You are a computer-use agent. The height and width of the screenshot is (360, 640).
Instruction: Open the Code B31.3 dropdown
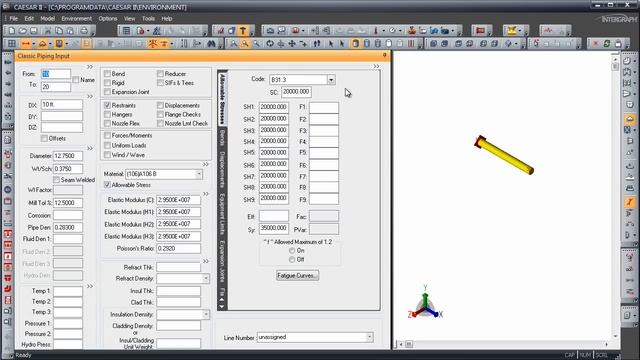pyautogui.click(x=331, y=80)
